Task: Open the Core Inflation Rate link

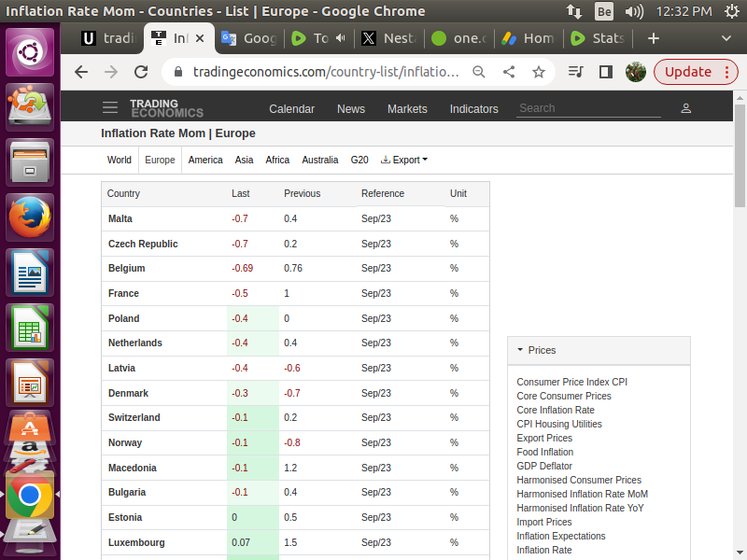Action: (x=556, y=410)
